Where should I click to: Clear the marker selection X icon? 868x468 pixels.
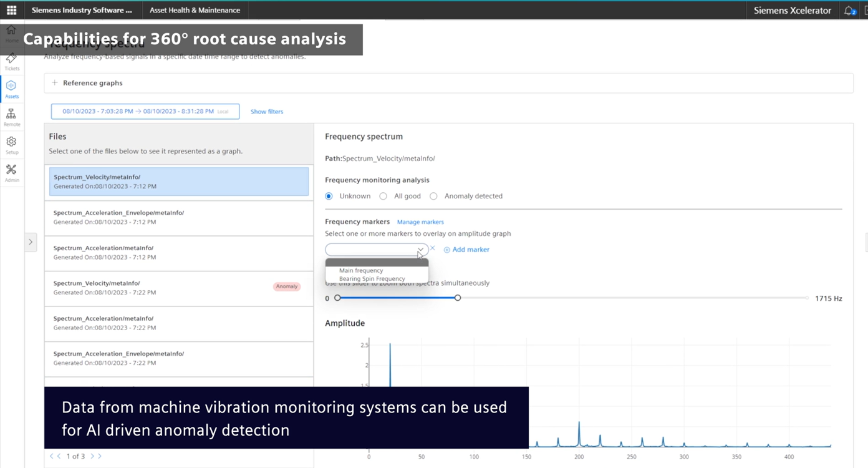(433, 248)
